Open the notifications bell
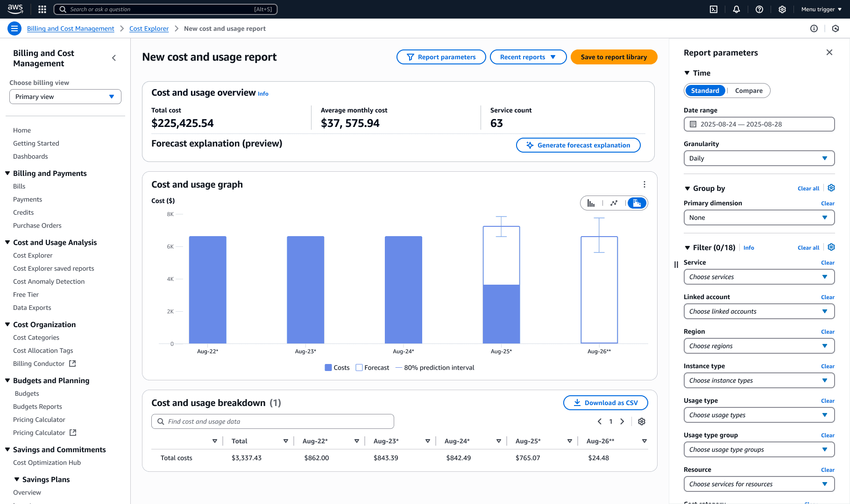This screenshot has width=850, height=504. pos(737,9)
